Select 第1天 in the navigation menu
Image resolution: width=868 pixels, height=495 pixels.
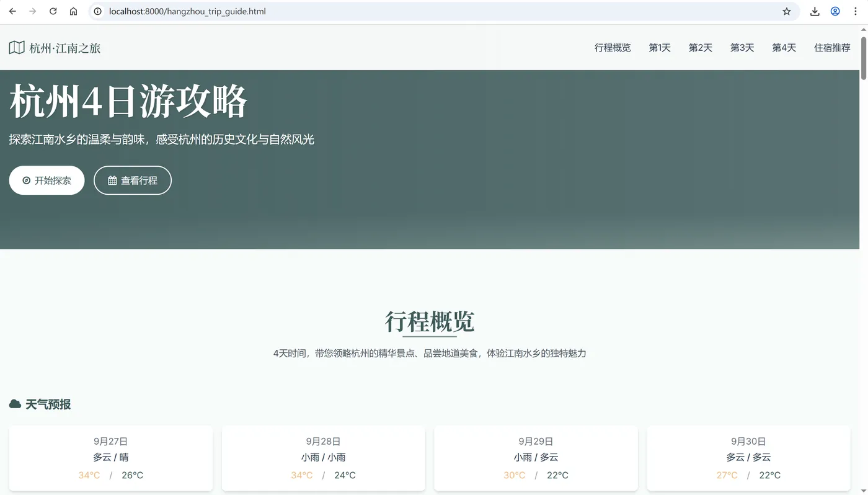(x=659, y=47)
